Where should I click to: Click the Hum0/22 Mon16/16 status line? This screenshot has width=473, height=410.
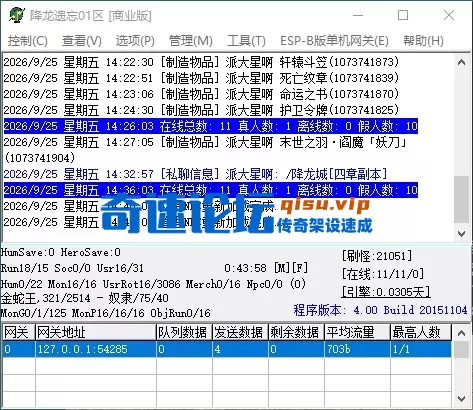153,284
